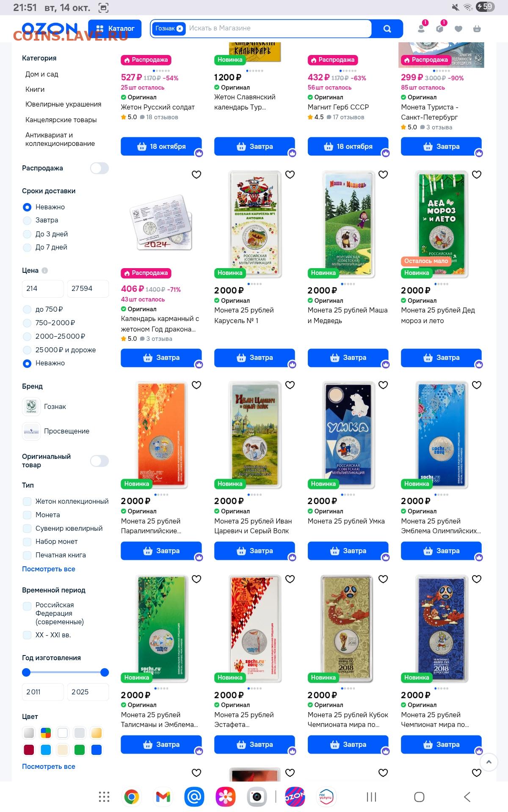Image resolution: width=508 pixels, height=812 pixels.
Task: Add Монета 25 рублей Умка to cart
Action: click(348, 551)
